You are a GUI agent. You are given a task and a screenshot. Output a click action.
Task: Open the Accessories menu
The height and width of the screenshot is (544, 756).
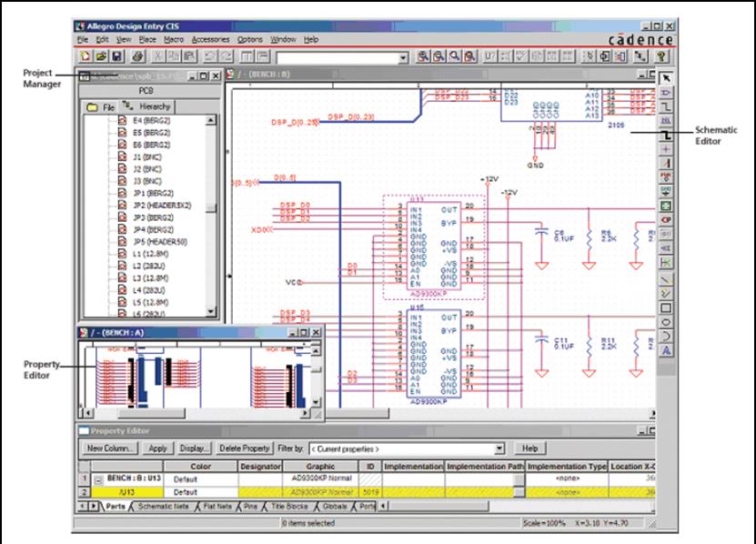pos(211,39)
